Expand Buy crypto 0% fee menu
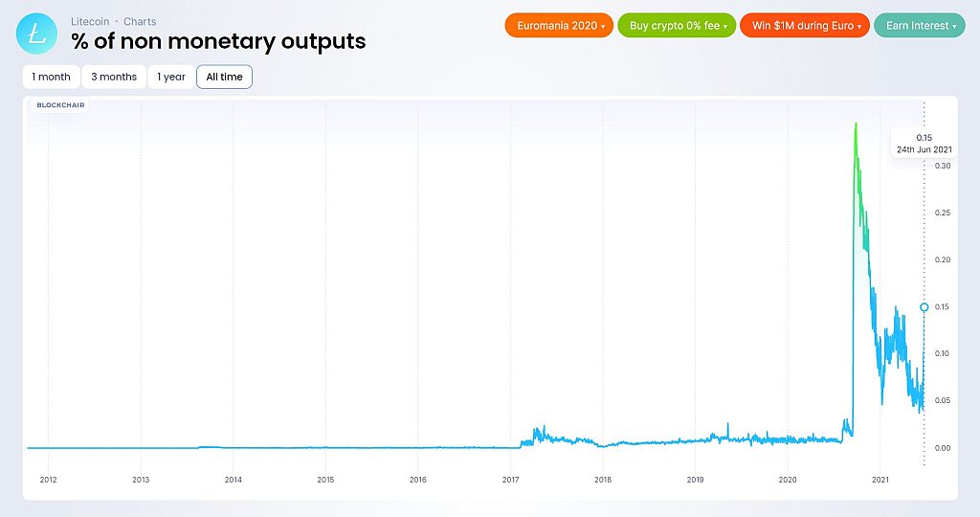Screen dimensions: 980x517 pos(678,26)
